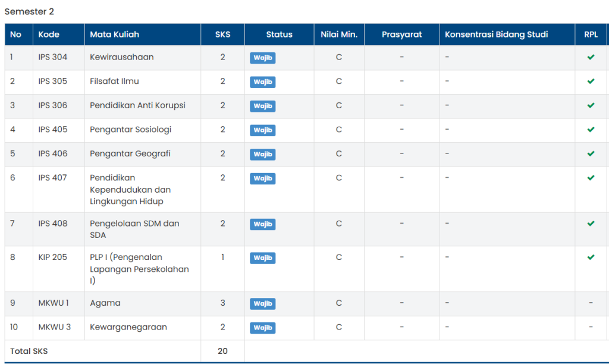This screenshot has height=364, width=609.
Task: Click row number 10
Action: [x=14, y=327]
